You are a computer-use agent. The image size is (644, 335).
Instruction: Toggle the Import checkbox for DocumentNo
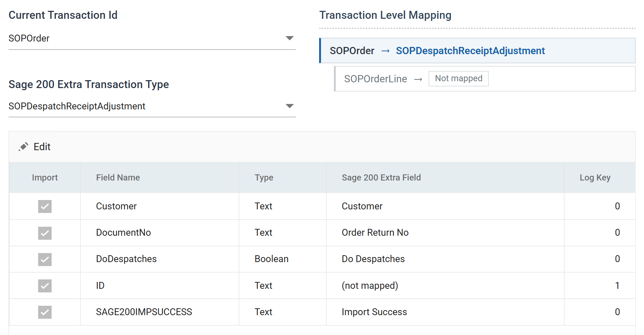coord(45,233)
